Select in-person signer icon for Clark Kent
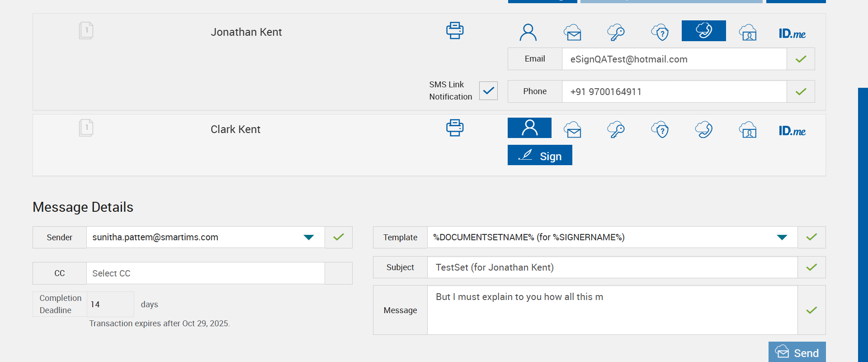868x362 pixels. point(529,128)
